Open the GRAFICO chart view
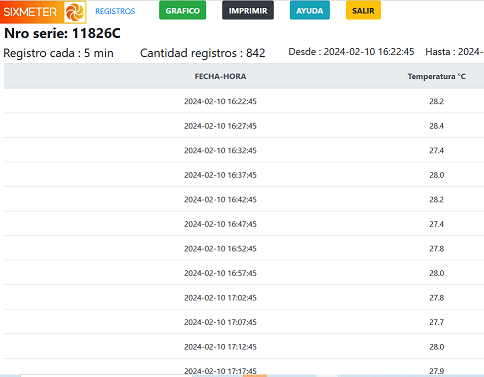 coord(182,10)
